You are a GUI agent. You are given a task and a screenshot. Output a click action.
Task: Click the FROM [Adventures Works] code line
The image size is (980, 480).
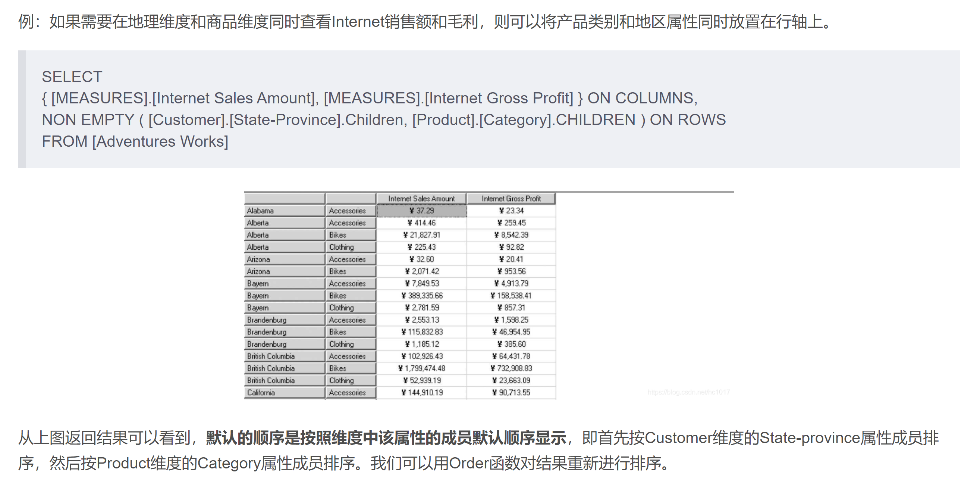pos(135,141)
